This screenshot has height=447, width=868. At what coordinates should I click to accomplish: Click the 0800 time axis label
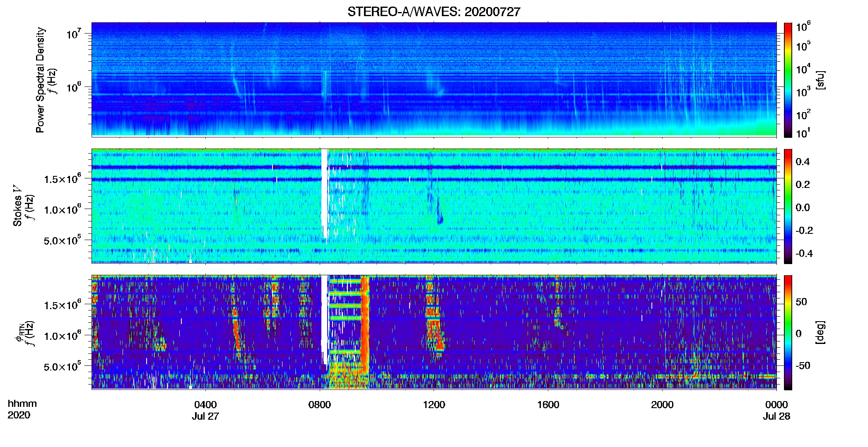click(x=320, y=404)
